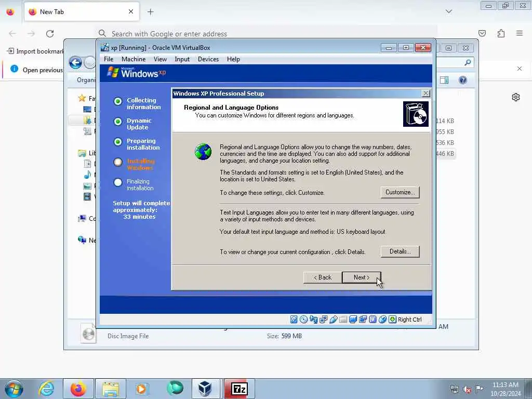The image size is (532, 399).
Task: Click the audio indicator in VirtualBox status bar
Action: tap(313, 320)
